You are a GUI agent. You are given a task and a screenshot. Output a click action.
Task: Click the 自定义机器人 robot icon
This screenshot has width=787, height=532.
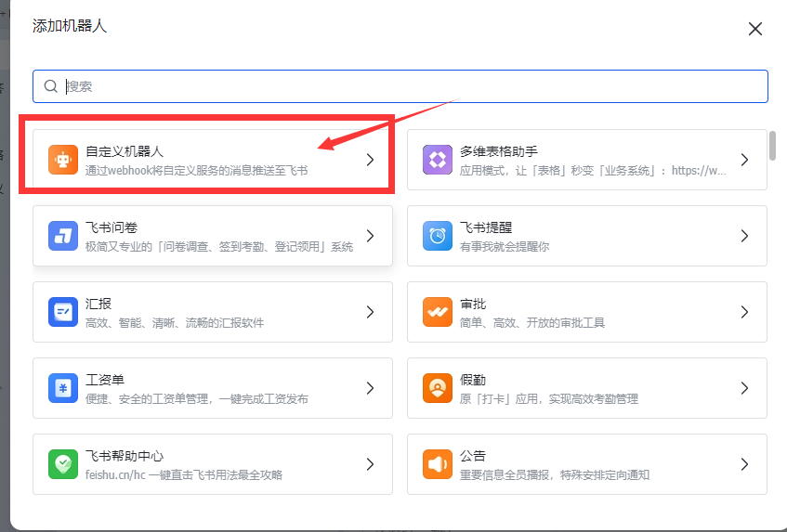63,160
